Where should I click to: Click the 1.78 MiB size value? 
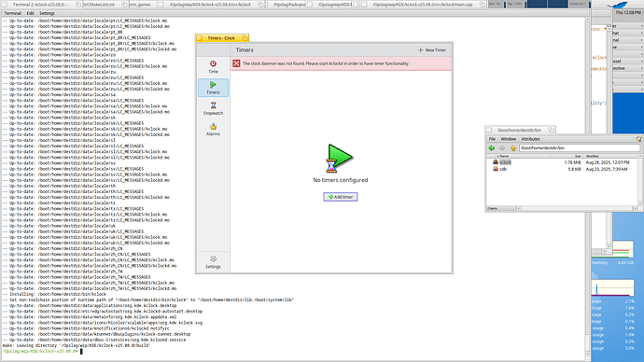(x=572, y=162)
